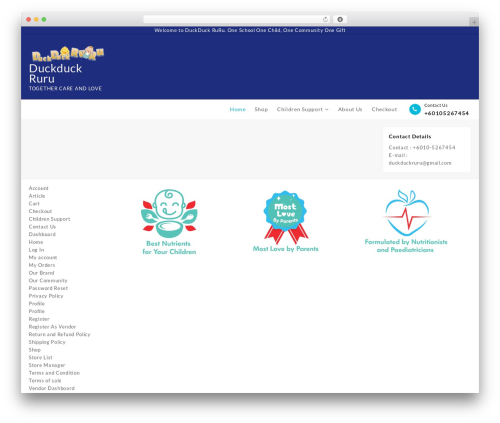
Task: Open Terms and Condition sidebar link
Action: (54, 373)
